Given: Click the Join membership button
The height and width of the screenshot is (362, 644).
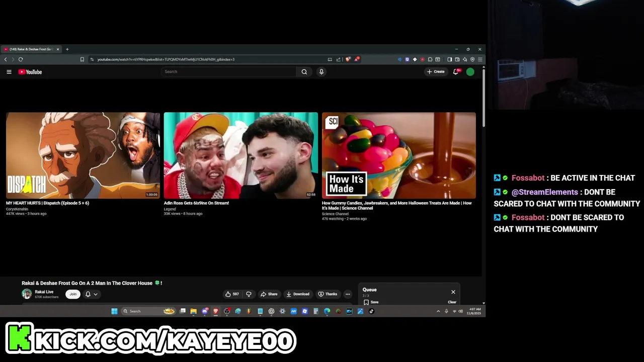Looking at the screenshot, I should 73,294.
